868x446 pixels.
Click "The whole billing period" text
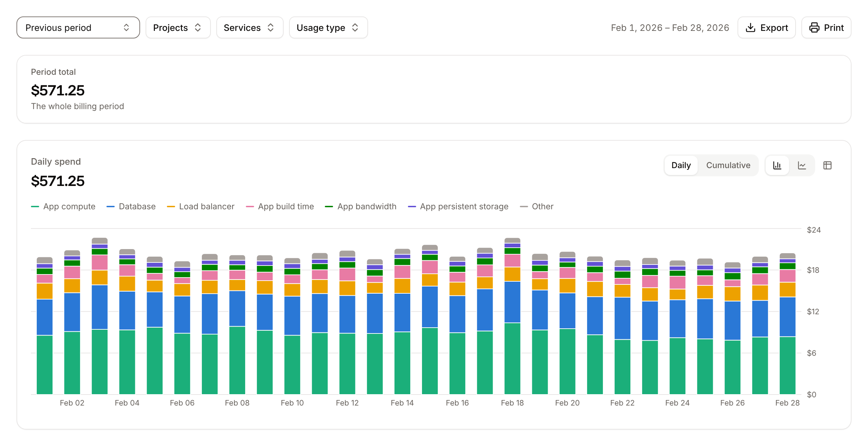[77, 106]
